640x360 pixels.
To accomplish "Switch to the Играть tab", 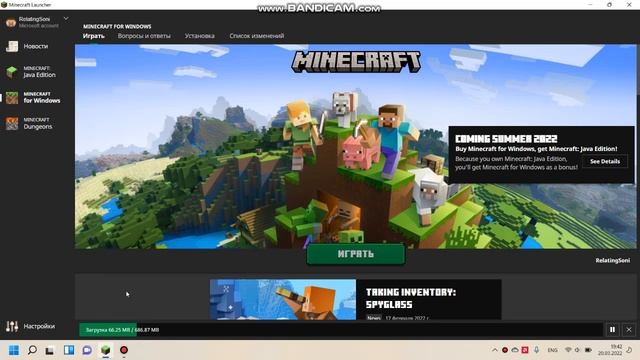I will tap(93, 36).
